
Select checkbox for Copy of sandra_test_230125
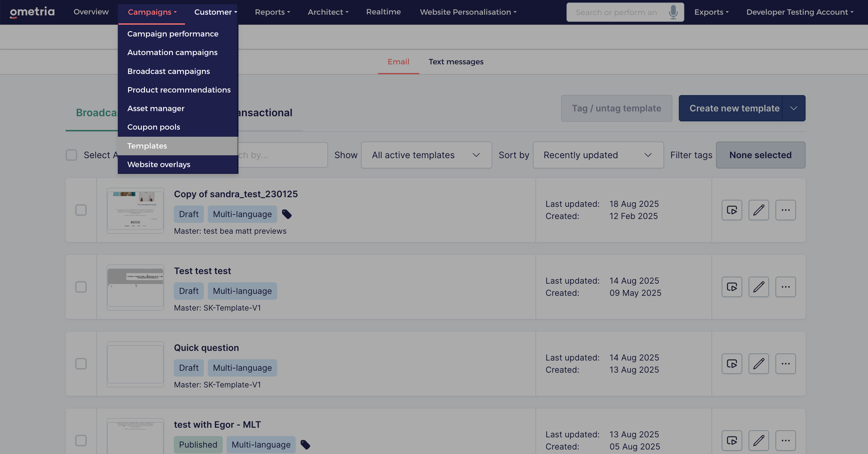pyautogui.click(x=81, y=210)
